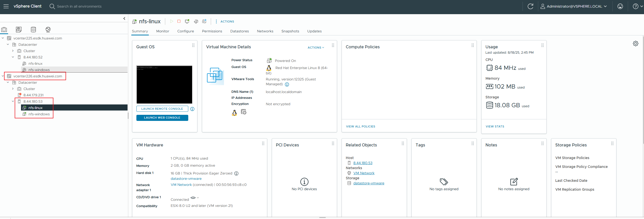Switch to the Configure tab
Viewport: 644px width, 219px height.
coord(185,31)
